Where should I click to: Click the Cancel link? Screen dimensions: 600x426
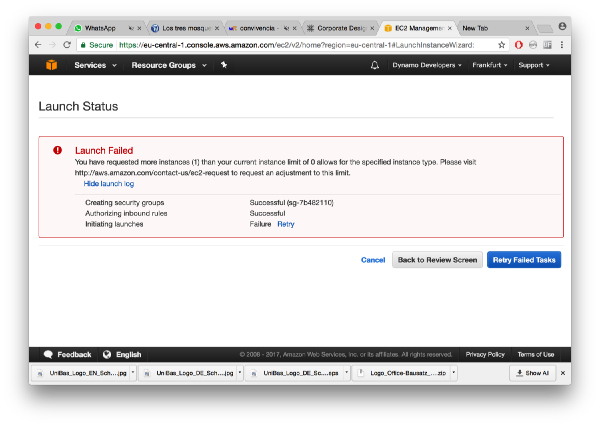coord(373,260)
